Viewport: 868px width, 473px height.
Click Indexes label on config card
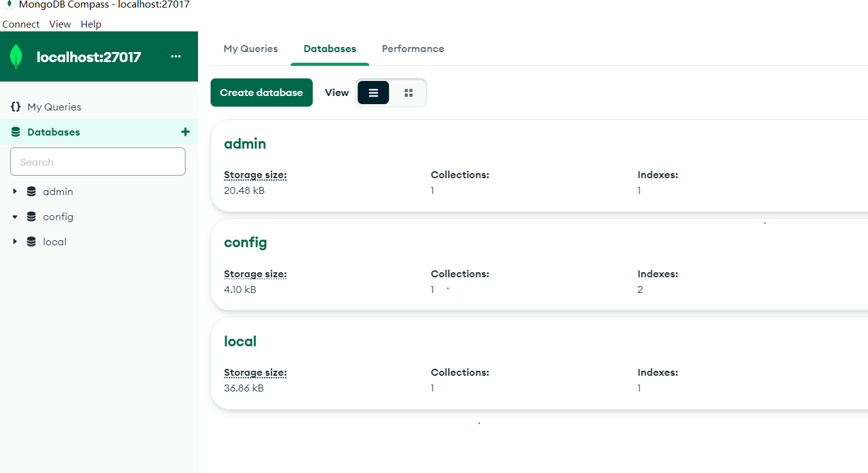coord(658,274)
